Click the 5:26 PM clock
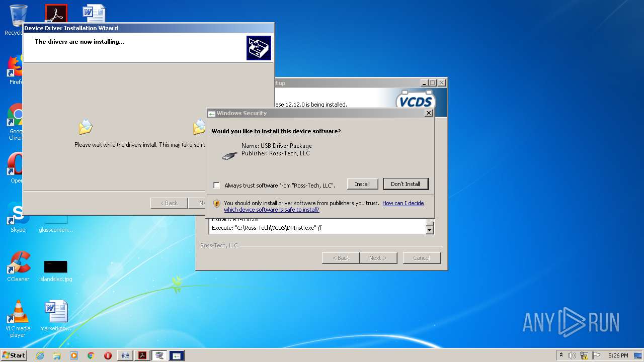 click(x=618, y=355)
